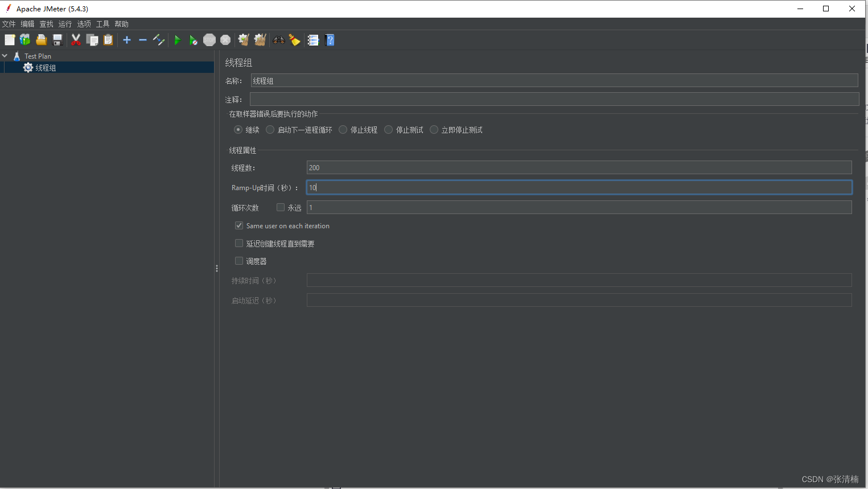The height and width of the screenshot is (489, 868).
Task: Click the 循环次数 loop count field
Action: tap(579, 207)
